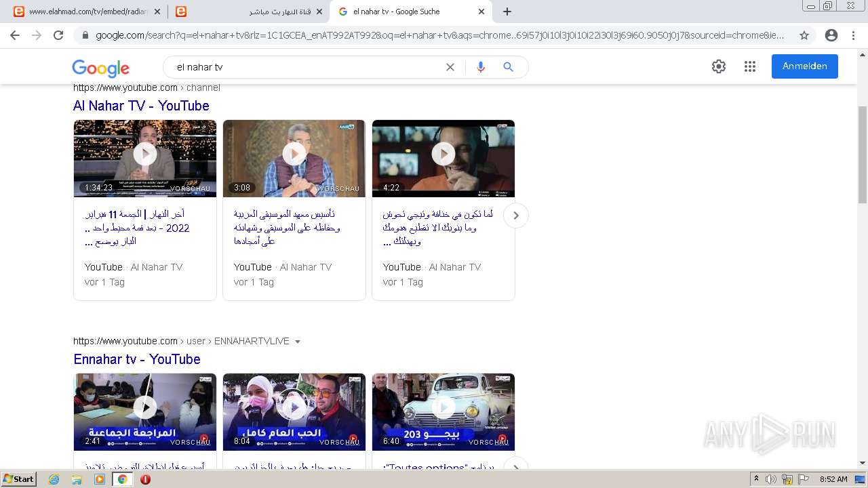Open Chrome profile avatar menu
Image resolution: width=868 pixels, height=488 pixels.
coord(831,35)
